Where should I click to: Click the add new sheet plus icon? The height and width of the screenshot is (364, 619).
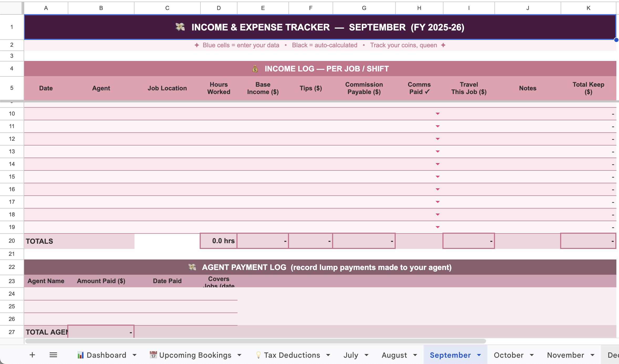coord(32,355)
